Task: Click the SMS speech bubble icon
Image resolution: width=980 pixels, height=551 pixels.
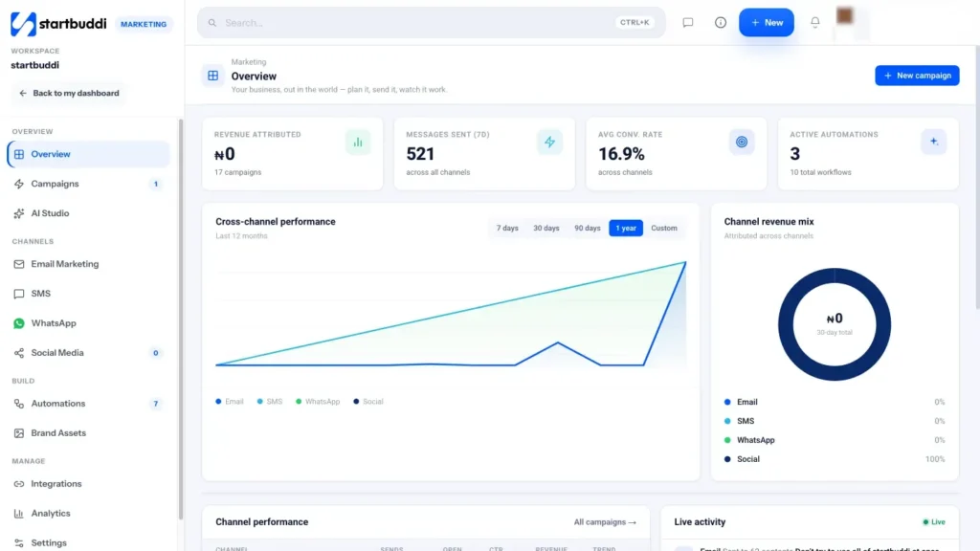Action: coord(19,294)
